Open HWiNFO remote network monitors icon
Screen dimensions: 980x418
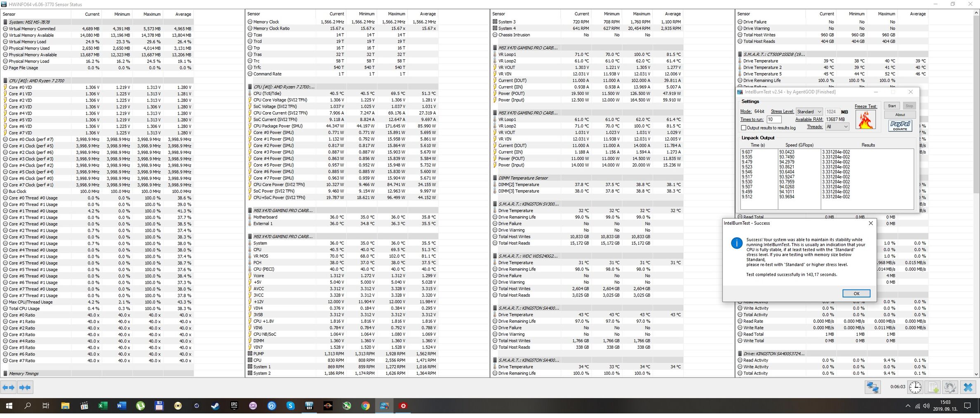872,387
